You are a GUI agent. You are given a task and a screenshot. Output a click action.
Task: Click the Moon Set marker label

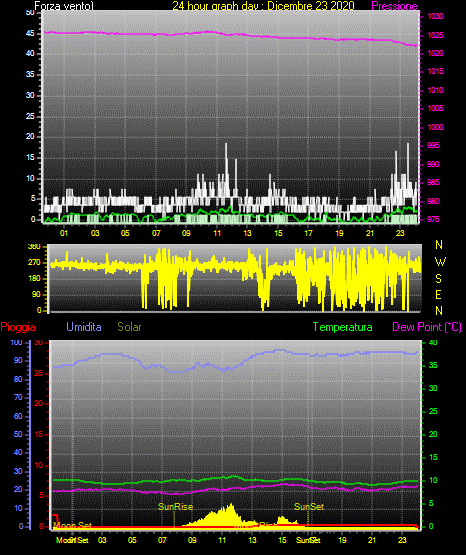click(x=73, y=525)
